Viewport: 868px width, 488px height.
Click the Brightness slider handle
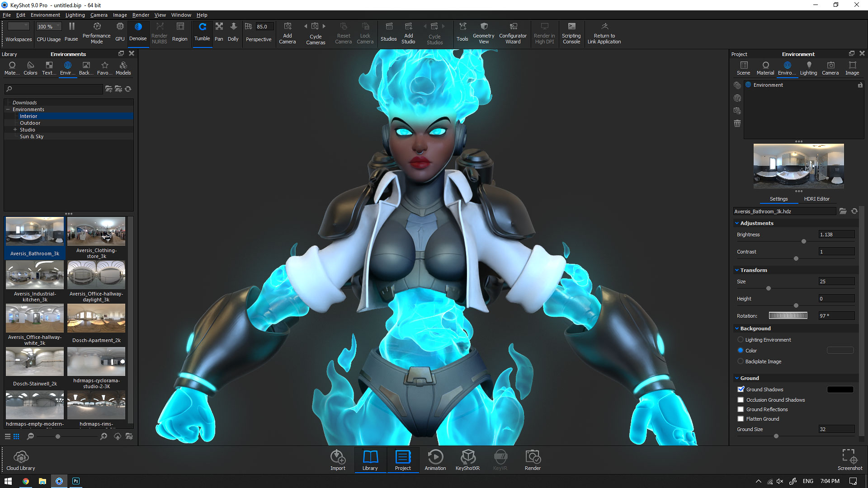pos(804,241)
